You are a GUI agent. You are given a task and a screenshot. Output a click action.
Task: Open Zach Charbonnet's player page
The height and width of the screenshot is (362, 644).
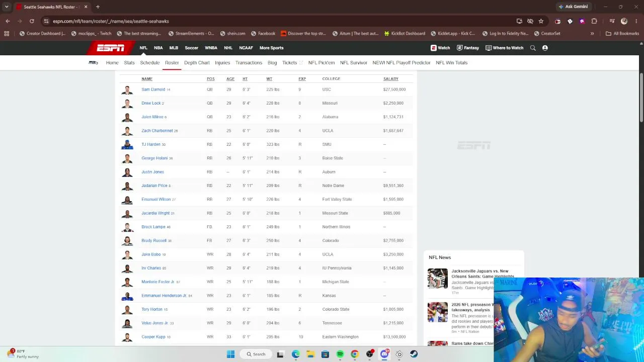click(157, 131)
